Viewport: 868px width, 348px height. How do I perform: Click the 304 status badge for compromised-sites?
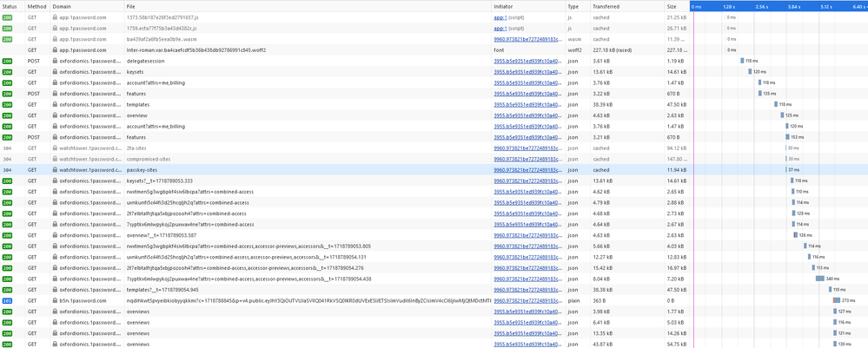click(x=7, y=159)
